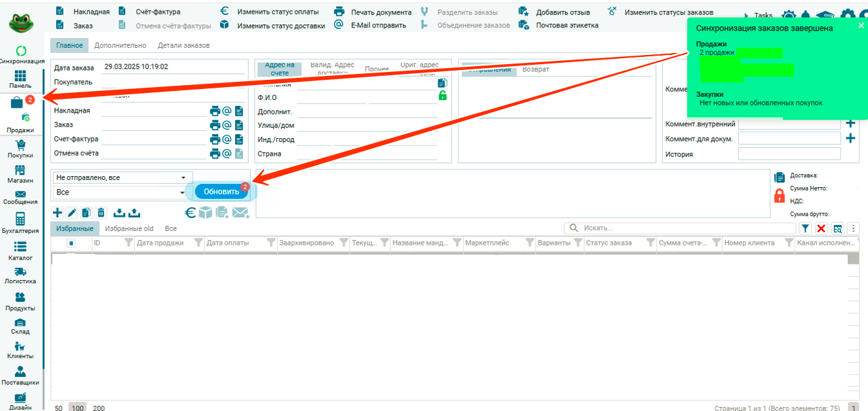Print the Накладная using its printer icon
Screen dimensions: 868x411
tap(215, 111)
